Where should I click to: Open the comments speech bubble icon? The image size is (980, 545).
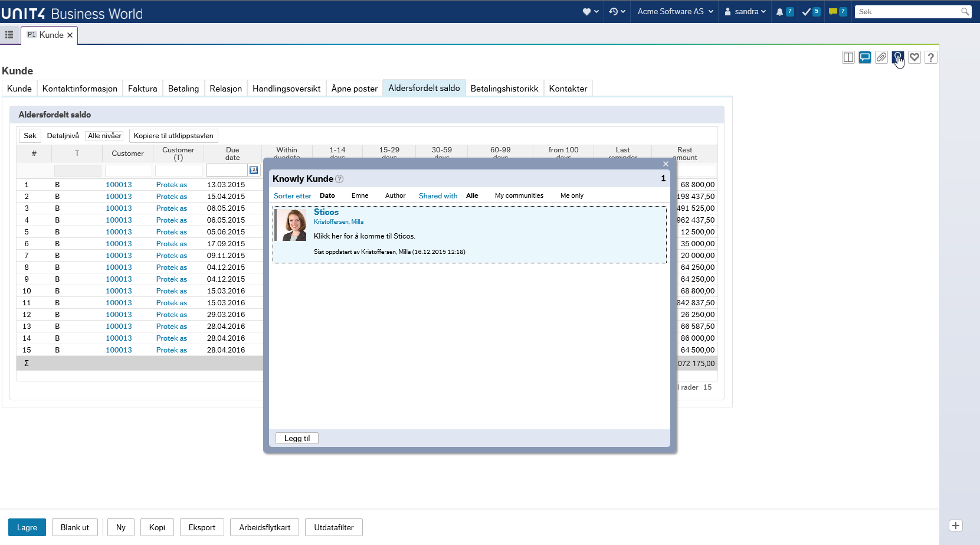point(865,57)
